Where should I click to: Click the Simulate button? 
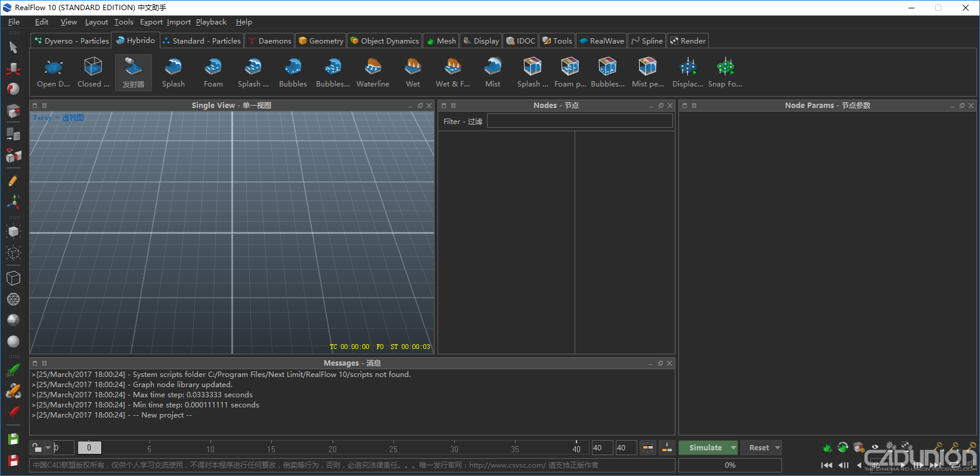(x=705, y=447)
